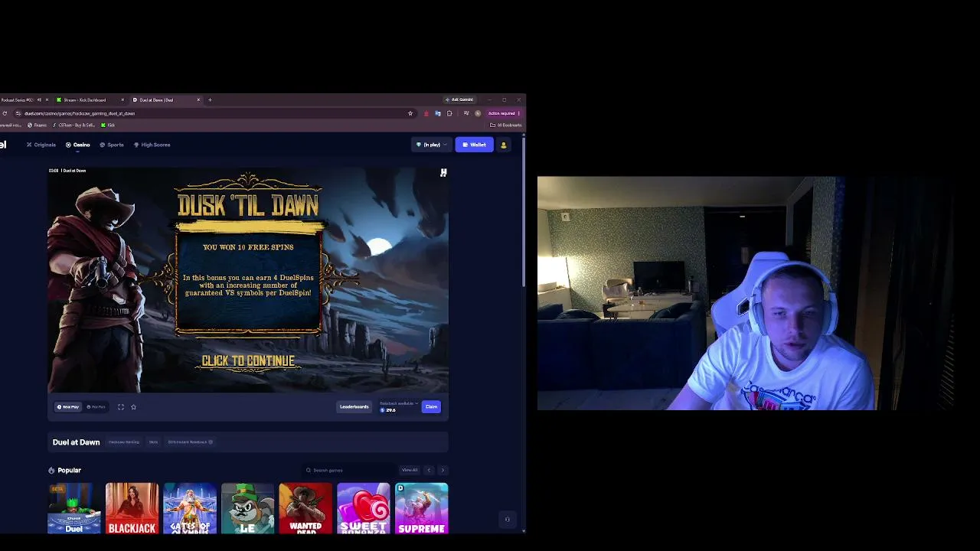Open the browser profile avatar in toolbar
Screen dimensions: 980x551
pos(478,113)
